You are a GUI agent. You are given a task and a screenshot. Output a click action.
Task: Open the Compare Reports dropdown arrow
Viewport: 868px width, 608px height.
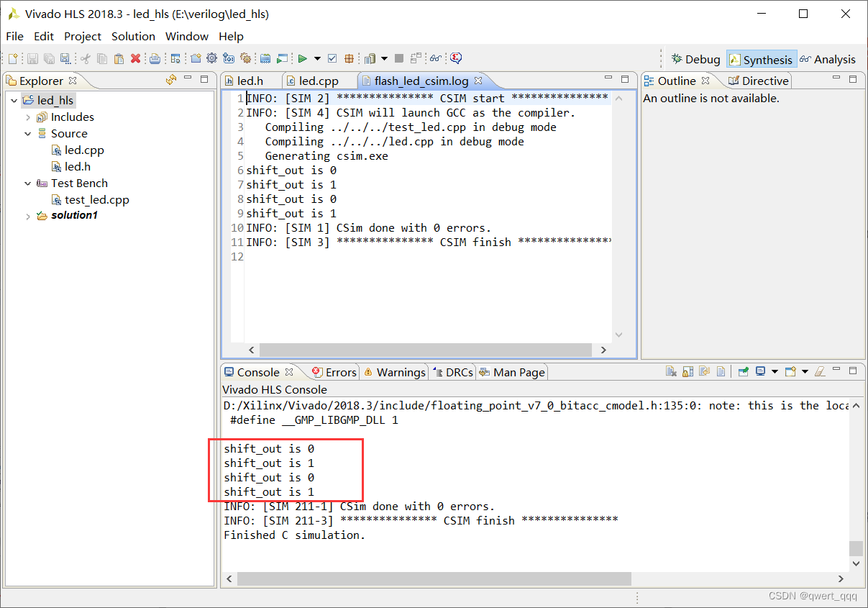[384, 58]
